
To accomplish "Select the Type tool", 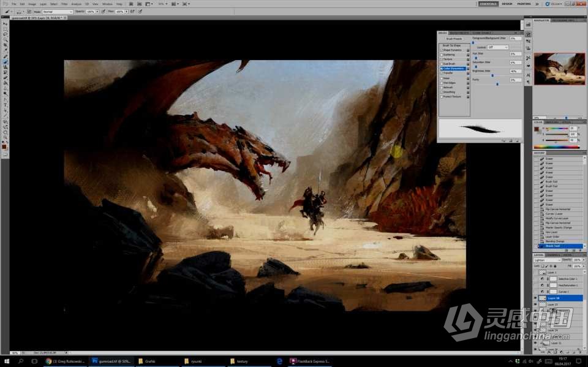I will click(6, 104).
